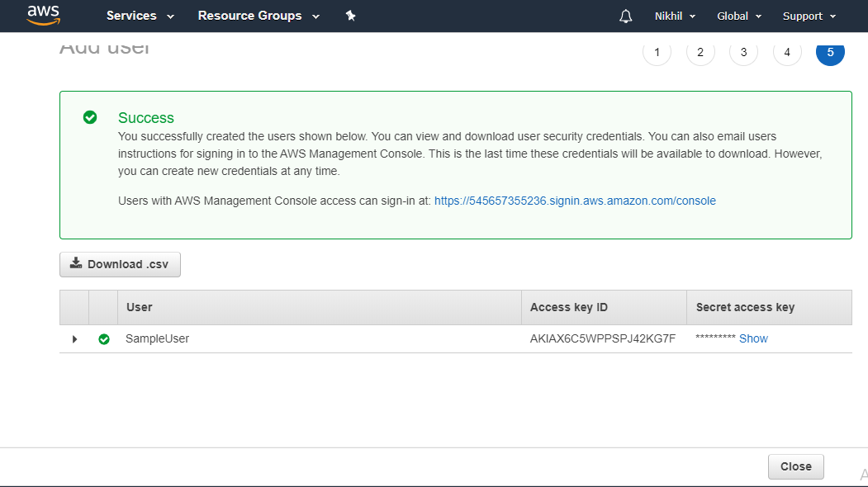The width and height of the screenshot is (868, 487).
Task: Select the SampleUser name cell
Action: click(157, 338)
